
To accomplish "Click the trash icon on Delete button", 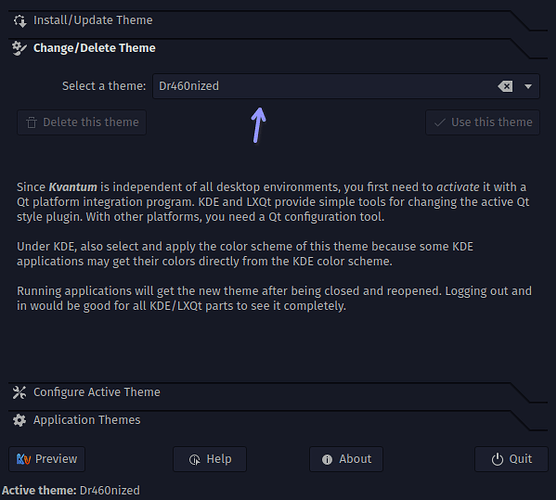I will tap(32, 123).
